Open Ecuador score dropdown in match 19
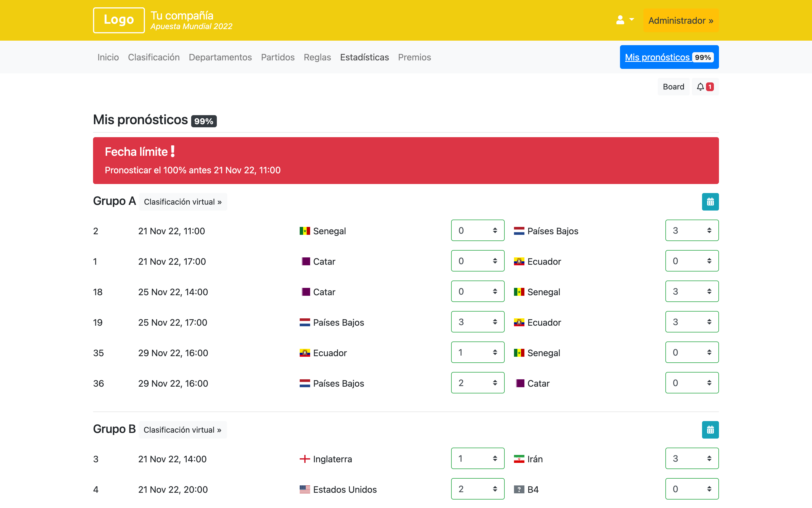Screen dimensions: 812x508 coord(692,322)
